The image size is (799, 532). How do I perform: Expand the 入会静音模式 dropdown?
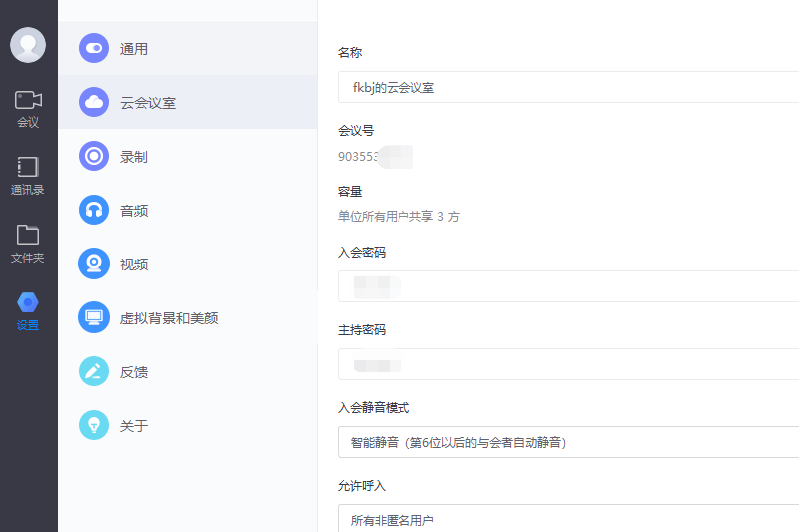click(567, 442)
